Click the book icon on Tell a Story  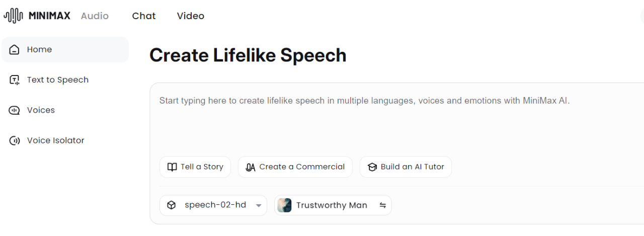(172, 167)
